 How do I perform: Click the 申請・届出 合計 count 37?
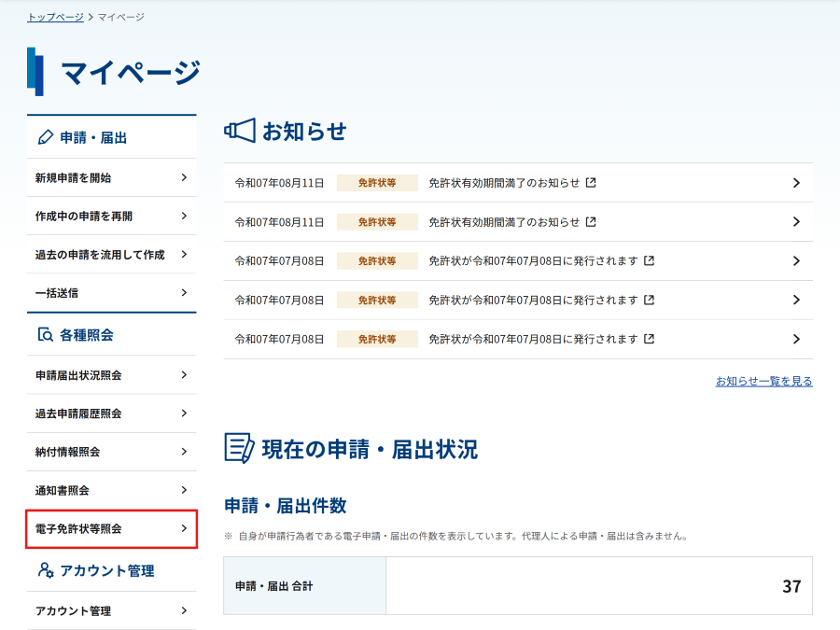coord(791,586)
